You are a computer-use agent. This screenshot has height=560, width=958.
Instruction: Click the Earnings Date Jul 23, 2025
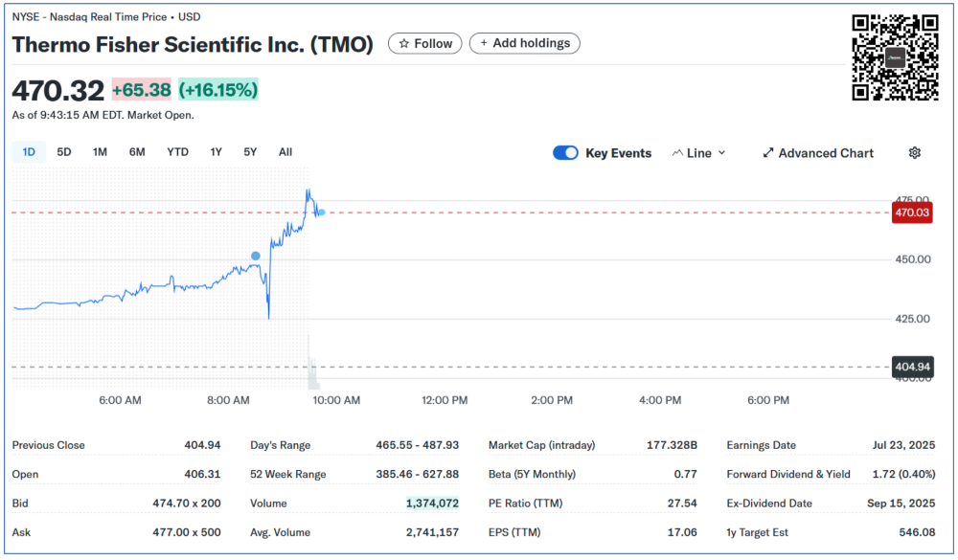tap(903, 445)
